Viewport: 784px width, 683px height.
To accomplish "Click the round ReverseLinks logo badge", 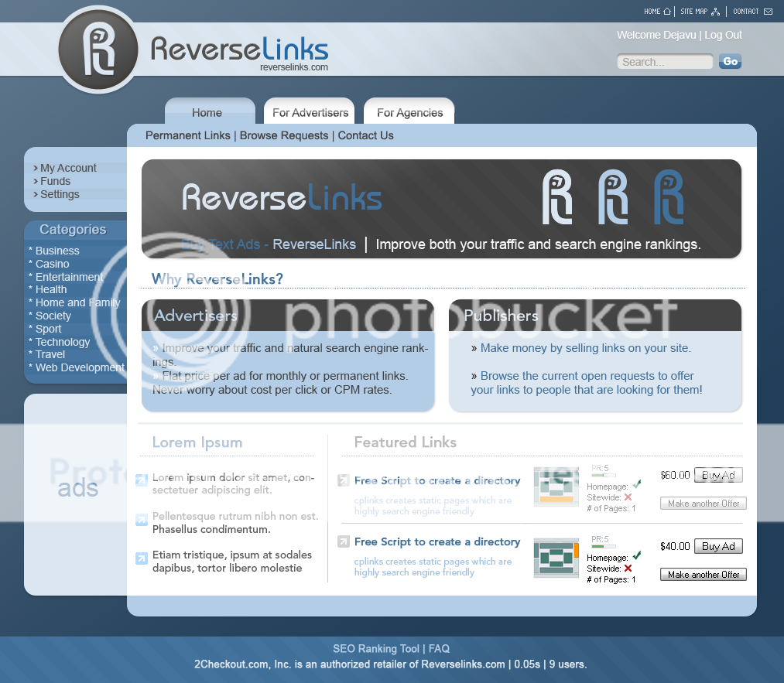I will pyautogui.click(x=98, y=50).
